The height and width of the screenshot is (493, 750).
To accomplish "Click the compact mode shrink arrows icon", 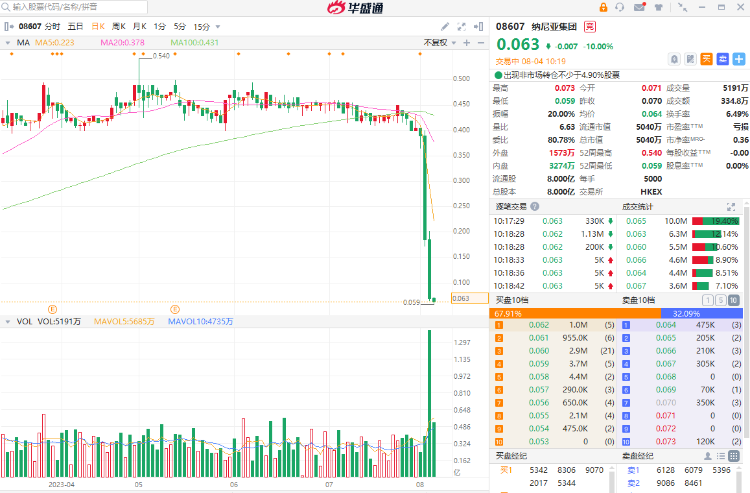I will [683, 7].
